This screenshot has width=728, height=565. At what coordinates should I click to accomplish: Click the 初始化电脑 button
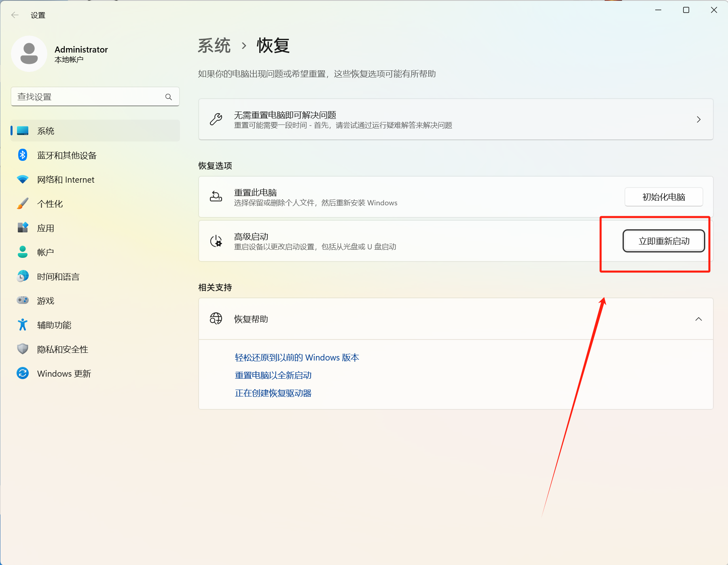pyautogui.click(x=664, y=197)
